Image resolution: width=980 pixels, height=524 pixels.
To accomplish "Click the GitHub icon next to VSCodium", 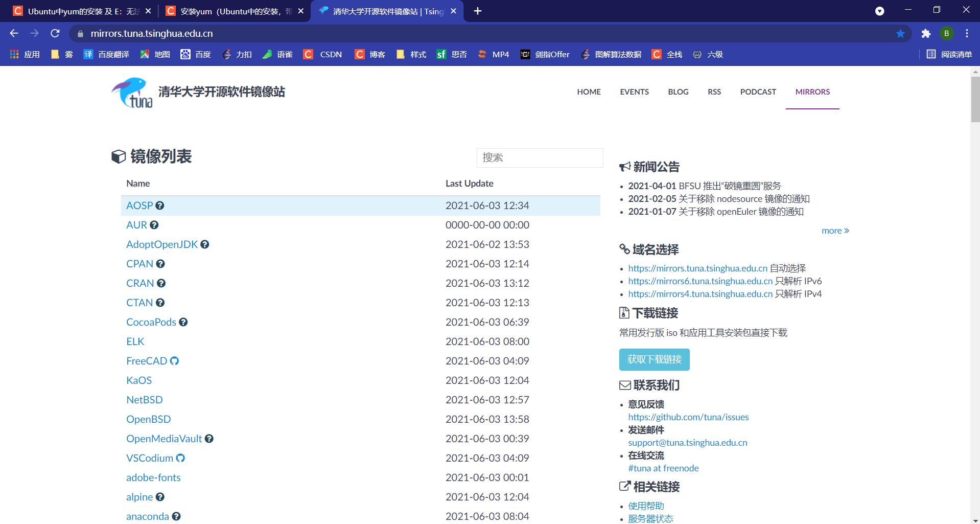I will tap(180, 458).
